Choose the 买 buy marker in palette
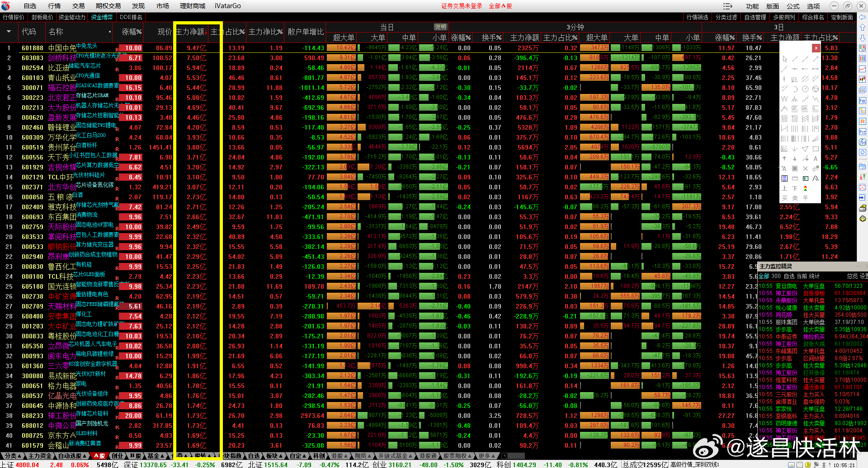The width and height of the screenshot is (868, 468). (x=785, y=198)
